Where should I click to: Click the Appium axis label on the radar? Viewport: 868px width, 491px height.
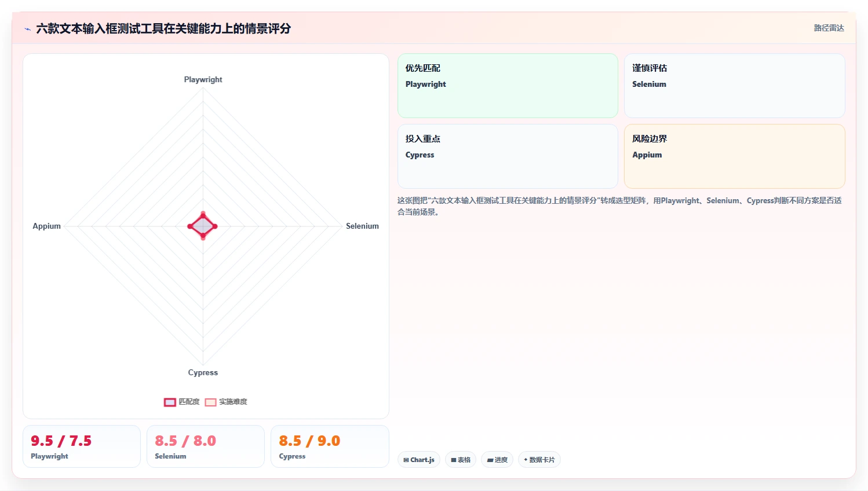pyautogui.click(x=46, y=226)
